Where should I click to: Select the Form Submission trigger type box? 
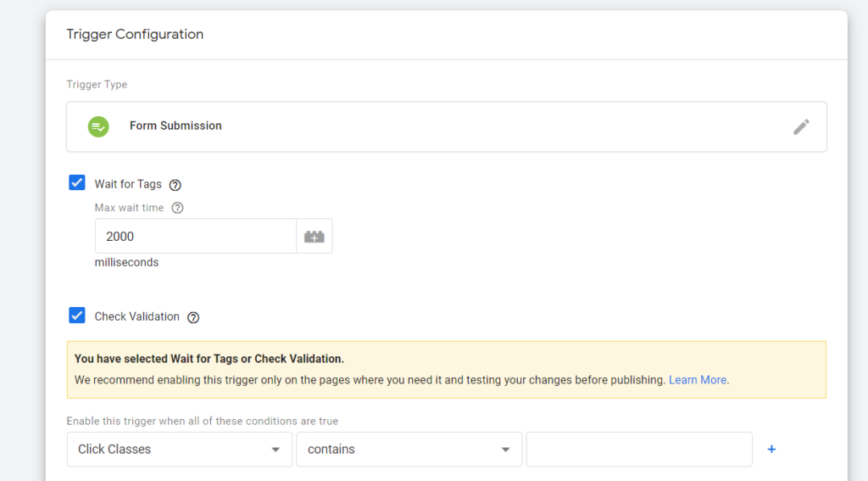pyautogui.click(x=447, y=126)
